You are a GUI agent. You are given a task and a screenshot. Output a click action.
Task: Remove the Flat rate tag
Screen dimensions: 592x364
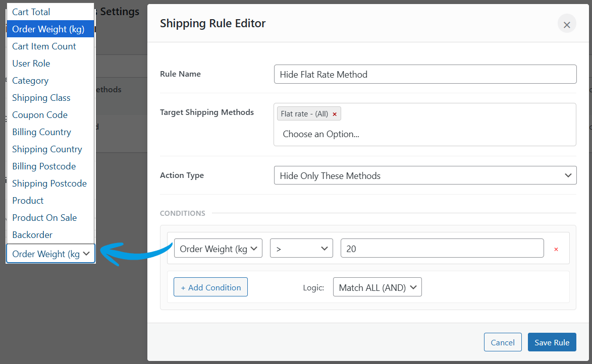[x=335, y=114]
